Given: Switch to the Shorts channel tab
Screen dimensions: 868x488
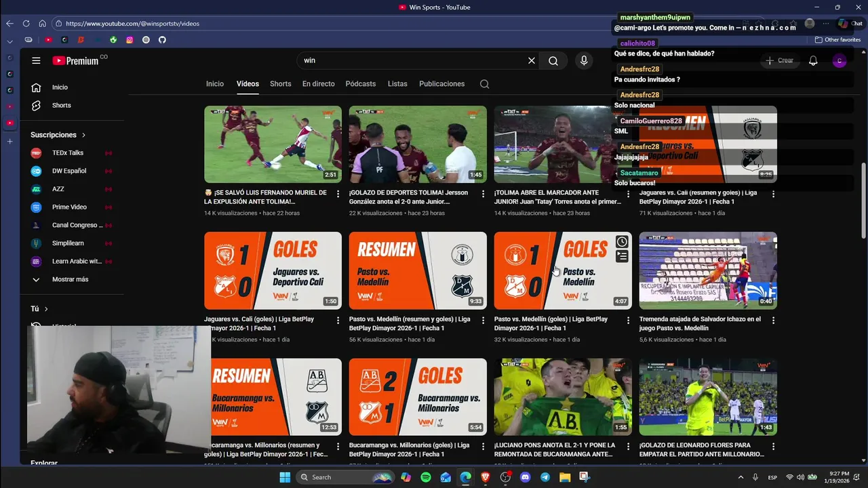Looking at the screenshot, I should [281, 84].
